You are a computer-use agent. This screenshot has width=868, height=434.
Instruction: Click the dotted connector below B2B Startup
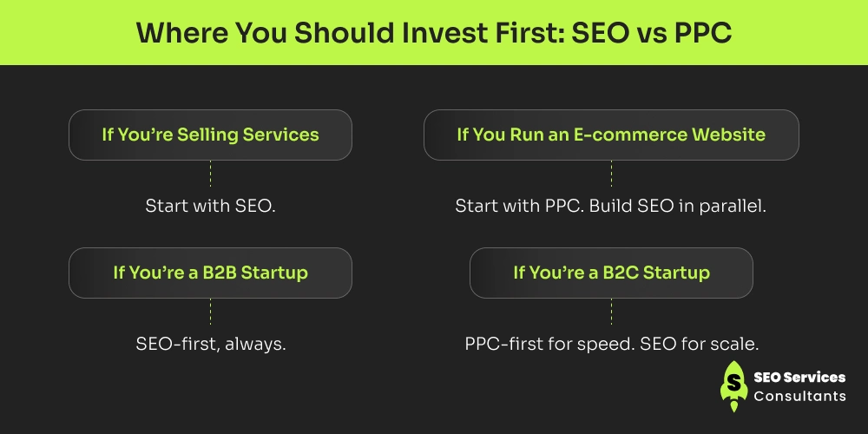210,311
